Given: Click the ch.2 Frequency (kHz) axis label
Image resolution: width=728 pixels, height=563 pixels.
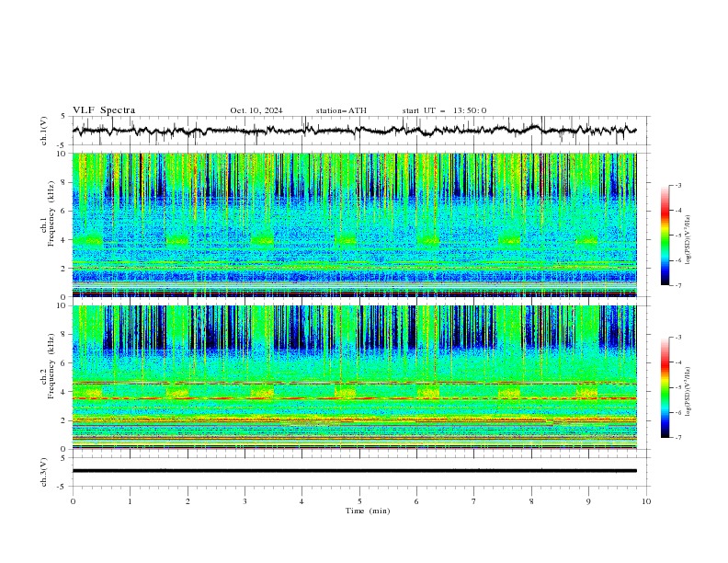Looking at the screenshot, I should coord(47,366).
